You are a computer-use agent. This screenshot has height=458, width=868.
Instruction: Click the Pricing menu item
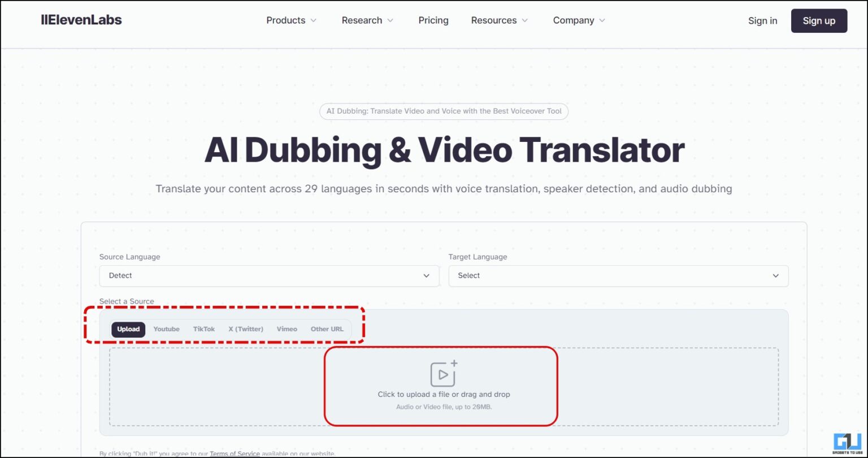433,20
